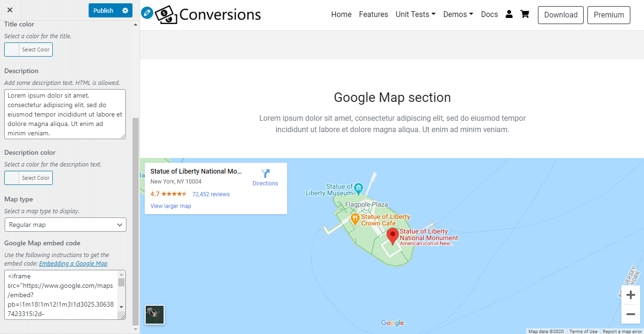The width and height of the screenshot is (644, 334).
Task: Switch to satellite view thumbnail
Action: pos(155,315)
